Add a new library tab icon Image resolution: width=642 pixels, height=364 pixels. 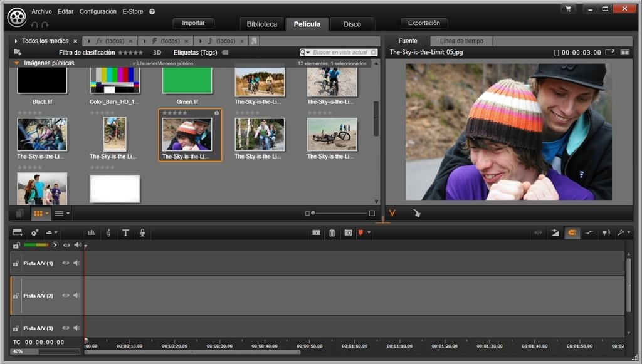254,41
